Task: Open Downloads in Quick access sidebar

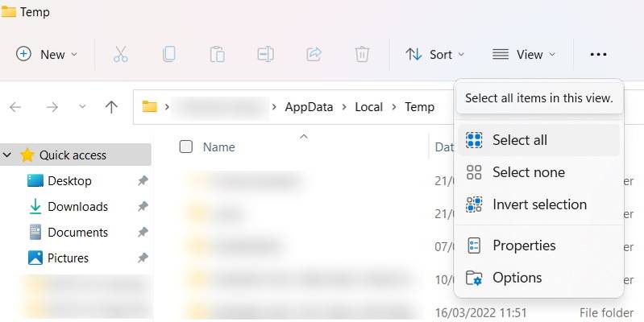Action: tap(77, 207)
